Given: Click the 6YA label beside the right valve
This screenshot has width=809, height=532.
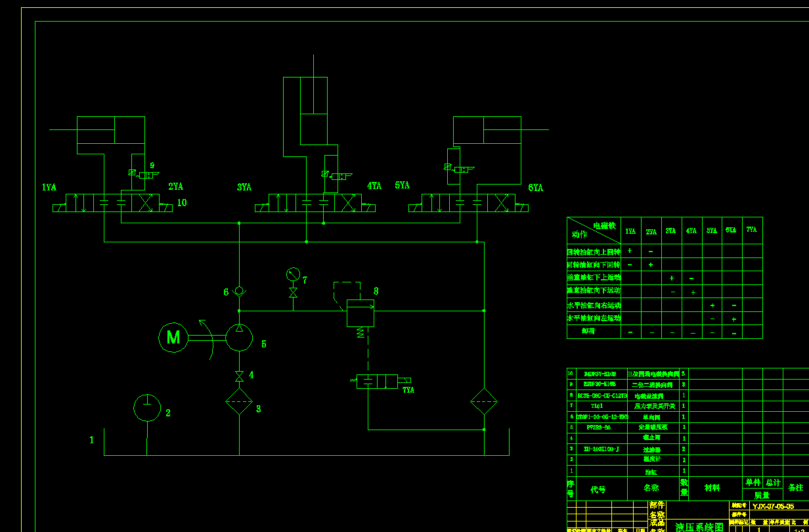Looking at the screenshot, I should click(x=536, y=187).
